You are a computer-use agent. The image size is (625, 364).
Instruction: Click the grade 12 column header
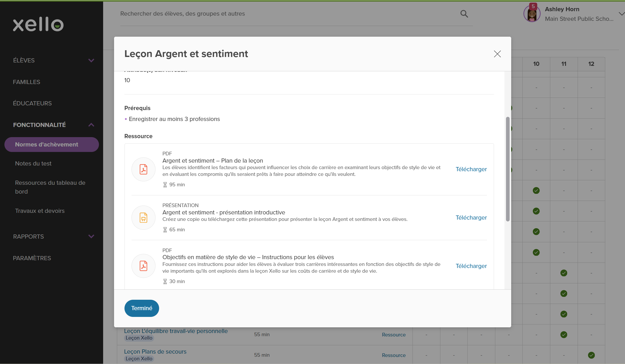point(591,64)
